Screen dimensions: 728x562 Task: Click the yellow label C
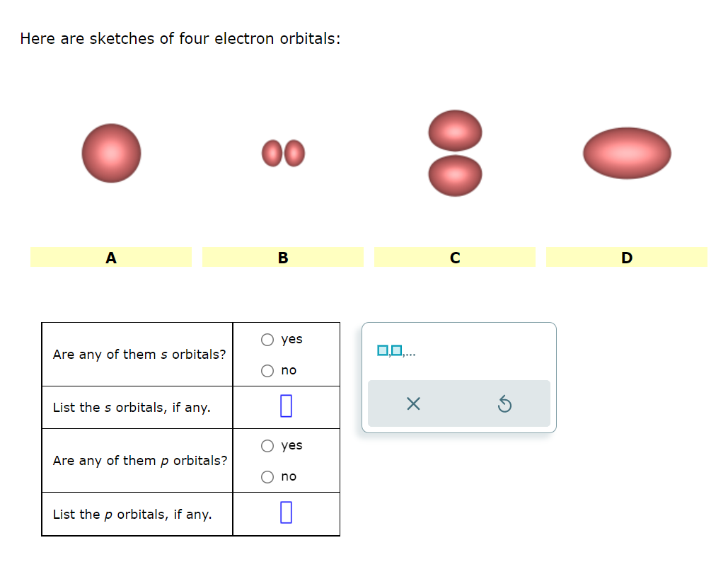tap(455, 258)
